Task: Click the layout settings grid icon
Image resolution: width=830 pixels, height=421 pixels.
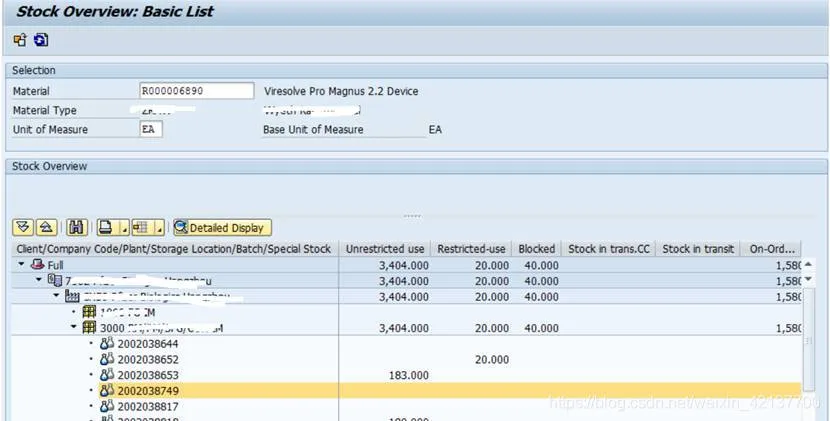Action: tap(141, 228)
